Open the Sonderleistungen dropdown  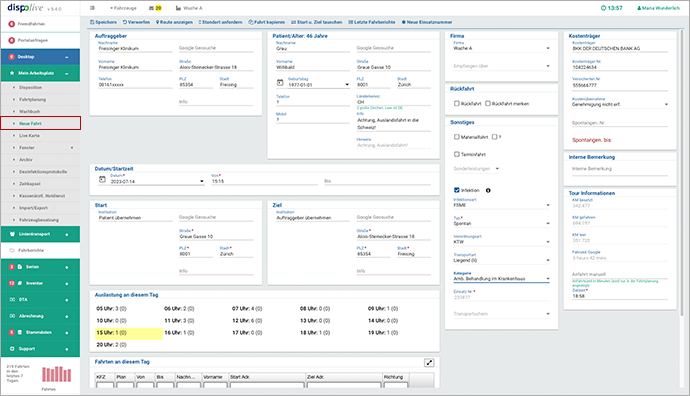pyautogui.click(x=477, y=169)
